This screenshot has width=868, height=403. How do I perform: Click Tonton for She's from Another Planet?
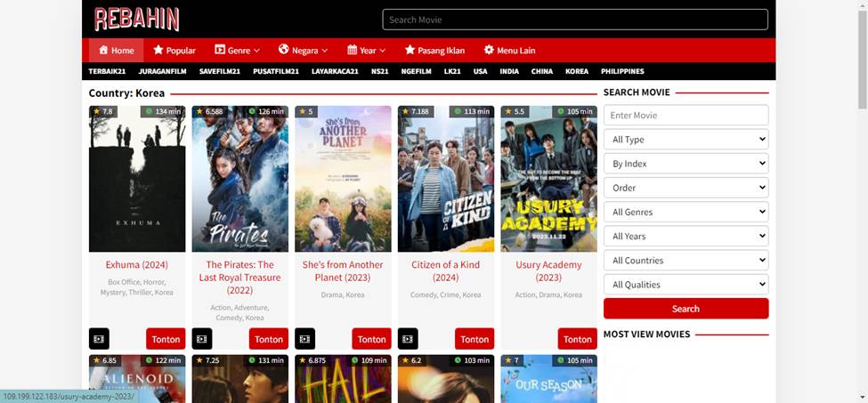(372, 339)
